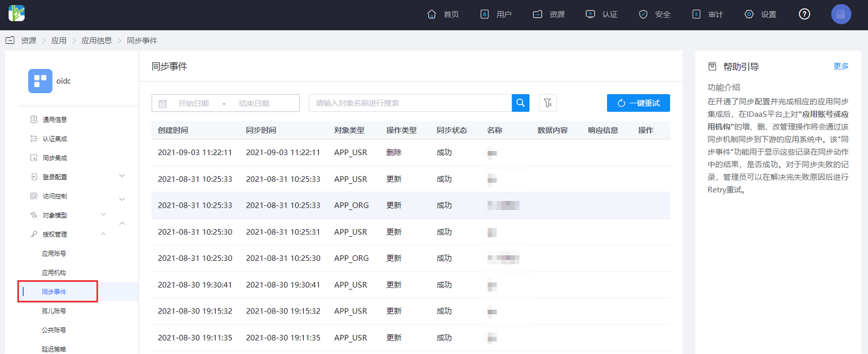Click the magnifier search button
This screenshot has height=354, width=868.
coord(521,103)
